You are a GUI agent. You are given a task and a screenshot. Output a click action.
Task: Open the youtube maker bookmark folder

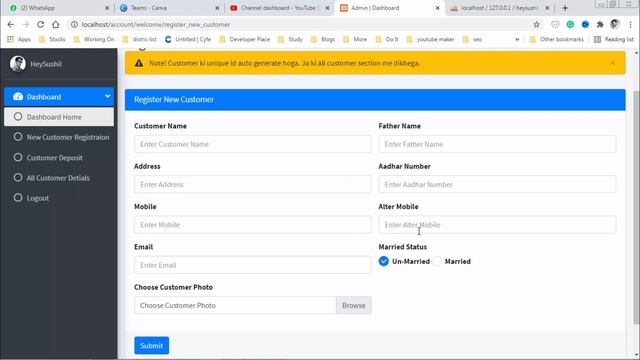pyautogui.click(x=432, y=39)
